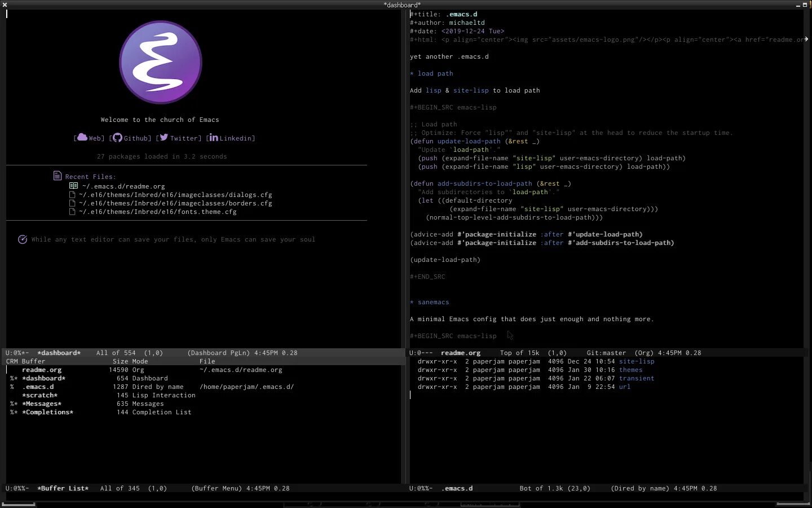This screenshot has width=812, height=508.
Task: Open recent file e16/fonts.theme.cfg
Action: (158, 212)
